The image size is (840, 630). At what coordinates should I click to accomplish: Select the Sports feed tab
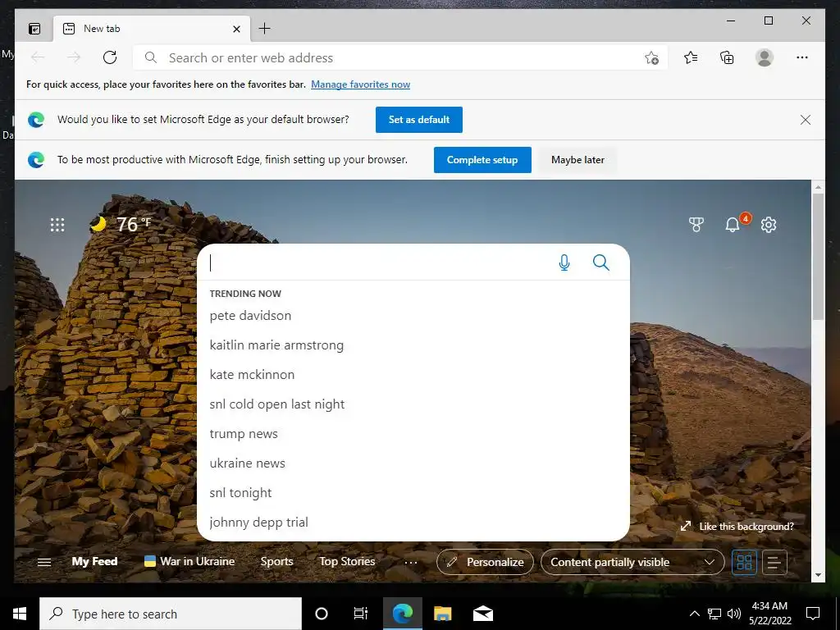pos(276,561)
